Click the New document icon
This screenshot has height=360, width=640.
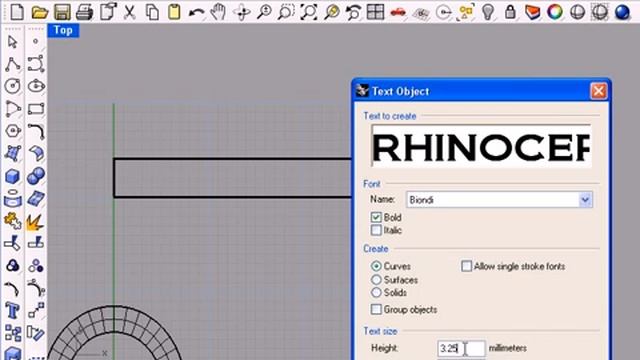tap(16, 11)
